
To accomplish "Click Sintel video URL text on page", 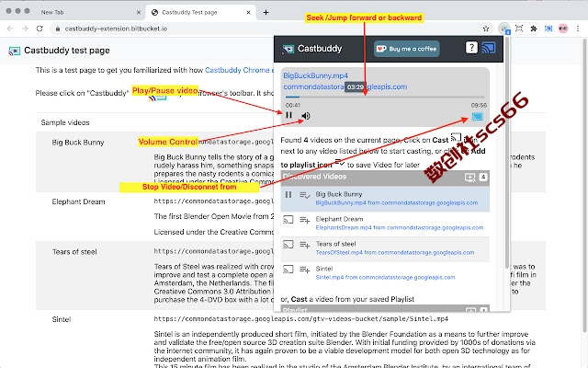I will [x=300, y=319].
